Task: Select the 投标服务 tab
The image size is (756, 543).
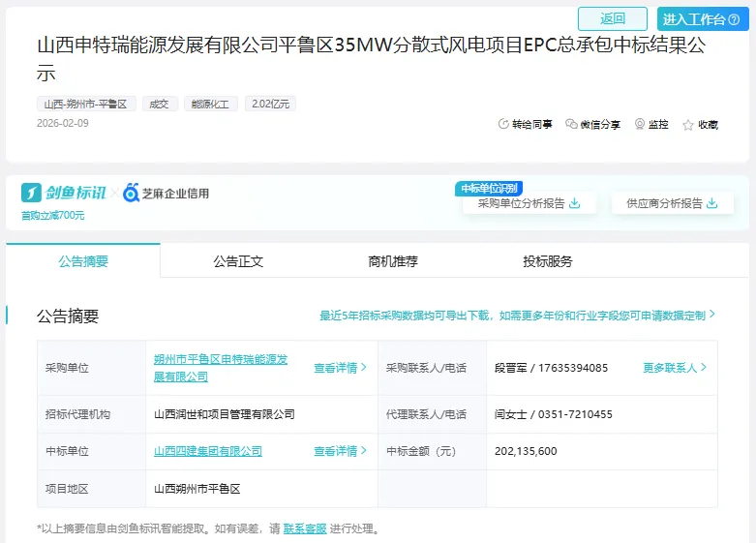Action: click(548, 261)
